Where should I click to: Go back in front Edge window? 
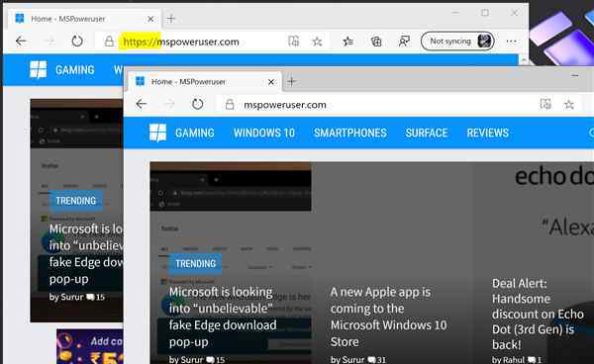[141, 104]
